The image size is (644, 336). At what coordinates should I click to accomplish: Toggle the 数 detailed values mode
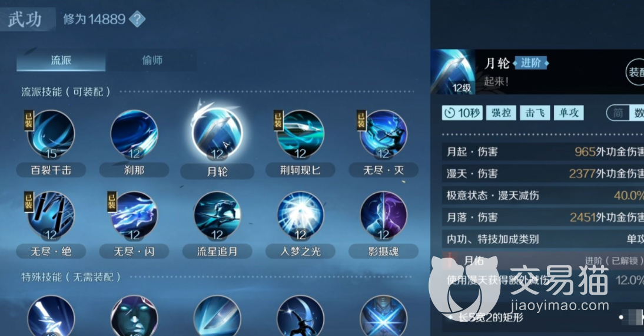click(637, 113)
